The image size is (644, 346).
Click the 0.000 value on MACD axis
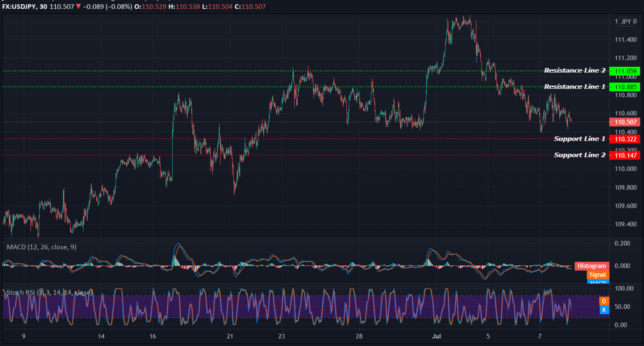[x=622, y=266]
